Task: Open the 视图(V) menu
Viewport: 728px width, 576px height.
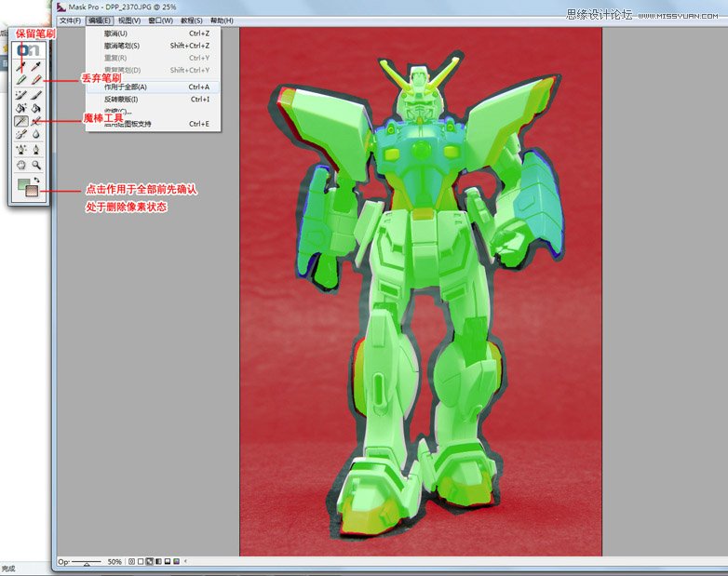Action: coord(130,20)
